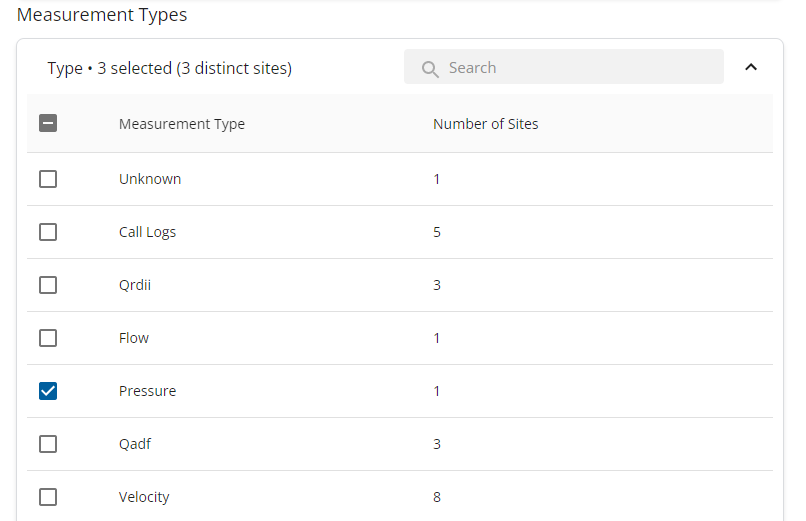Enable the Call Logs checkbox
806x521 pixels.
[x=48, y=232]
